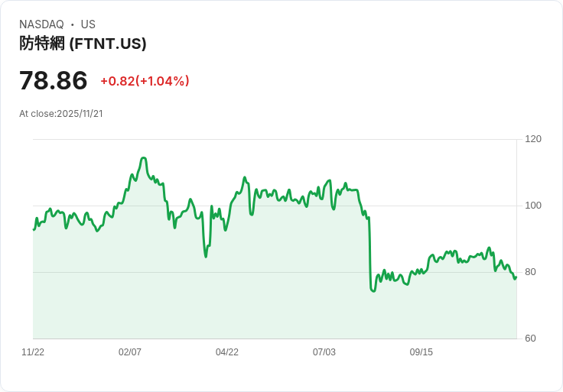The width and height of the screenshot is (563, 392).
Task: Click the 120 price axis label
Action: [533, 139]
